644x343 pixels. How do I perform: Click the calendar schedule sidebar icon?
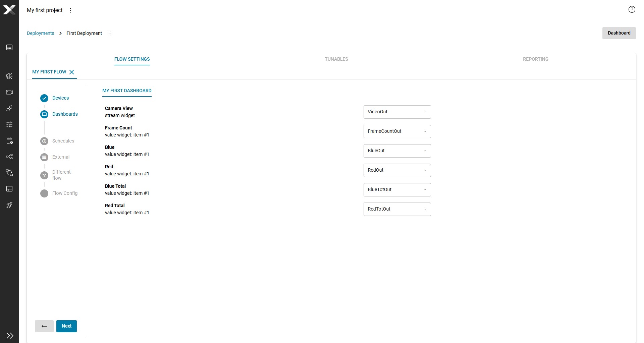click(9, 140)
